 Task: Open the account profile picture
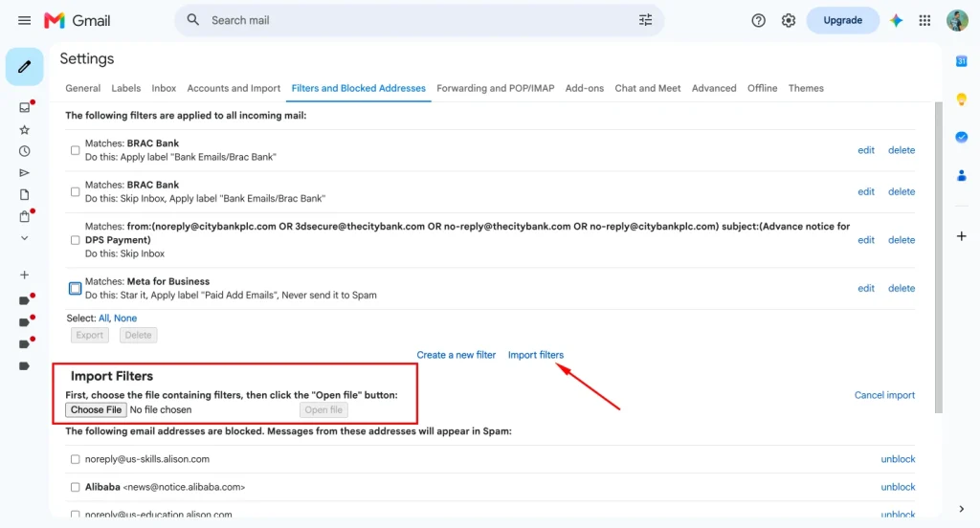(957, 21)
